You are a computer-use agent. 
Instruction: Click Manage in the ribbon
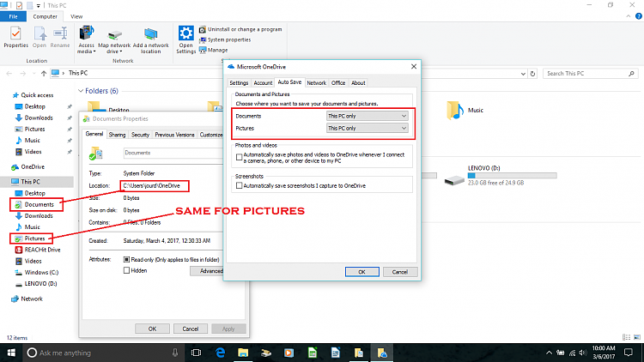(214, 50)
